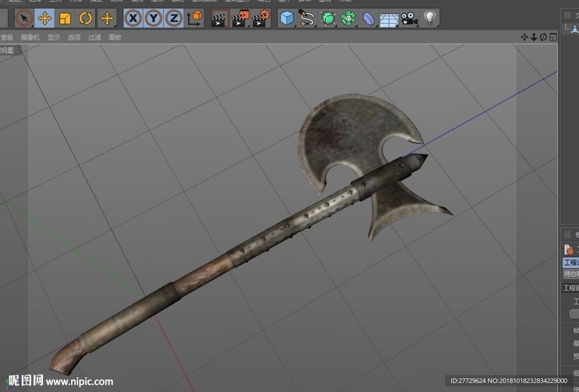Screen dimensions: 579x392
Task: Open render settings clapperboard with gear
Action: [x=261, y=18]
